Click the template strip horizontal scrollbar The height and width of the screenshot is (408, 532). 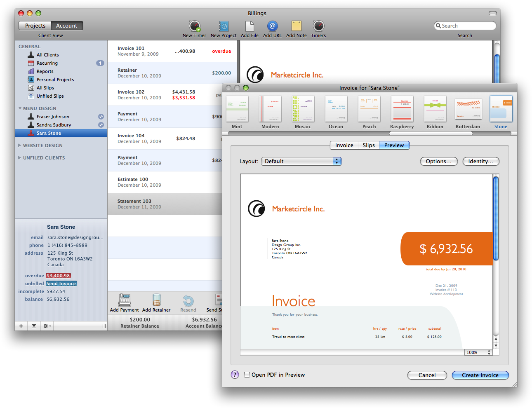click(431, 133)
